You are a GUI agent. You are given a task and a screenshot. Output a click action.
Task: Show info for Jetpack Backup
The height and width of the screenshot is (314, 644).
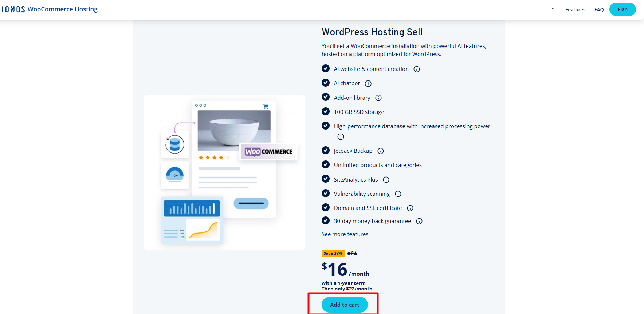pyautogui.click(x=381, y=151)
